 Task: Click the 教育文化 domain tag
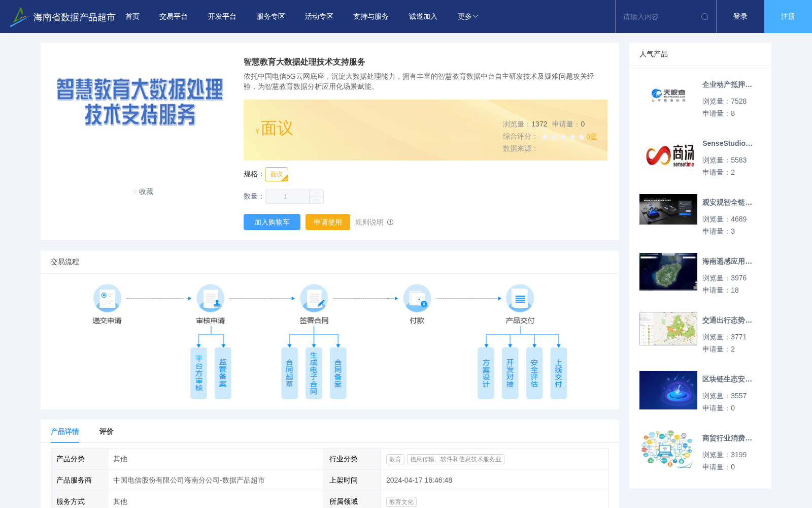[401, 502]
